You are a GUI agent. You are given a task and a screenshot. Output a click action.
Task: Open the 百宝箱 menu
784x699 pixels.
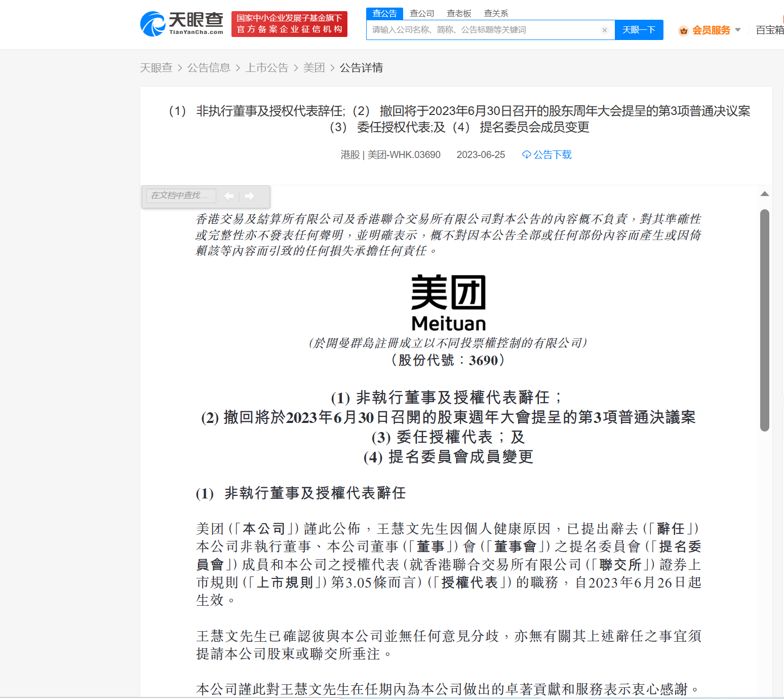coord(769,30)
